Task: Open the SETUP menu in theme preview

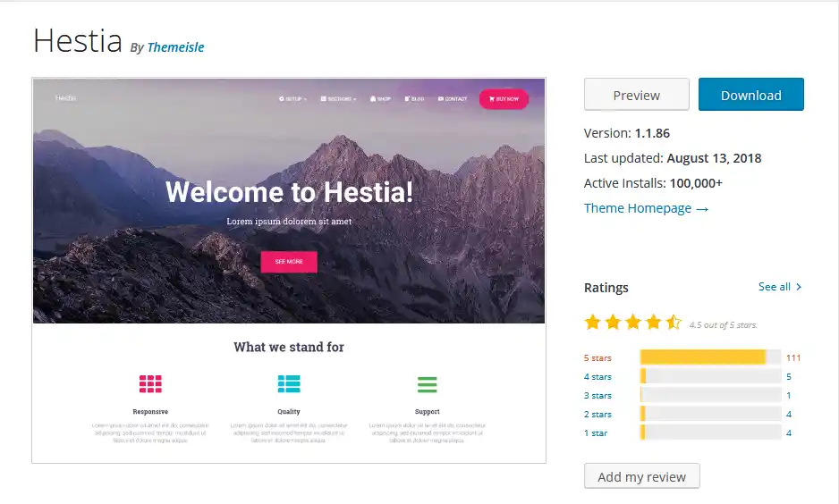Action: click(x=292, y=99)
